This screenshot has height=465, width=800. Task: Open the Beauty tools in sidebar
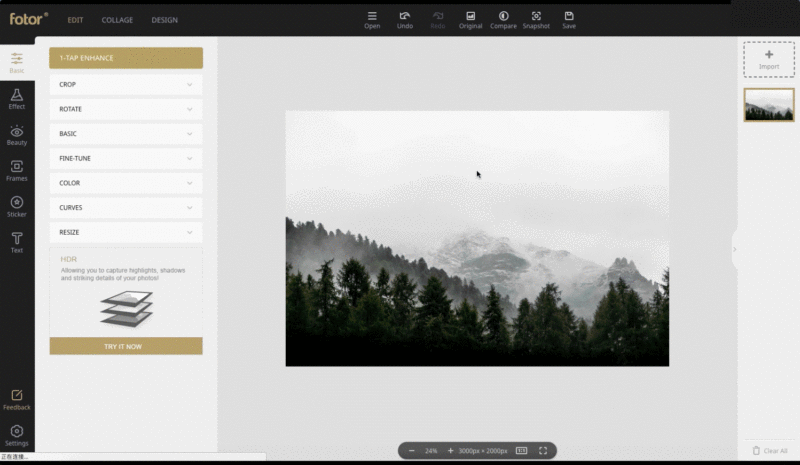coord(17,135)
